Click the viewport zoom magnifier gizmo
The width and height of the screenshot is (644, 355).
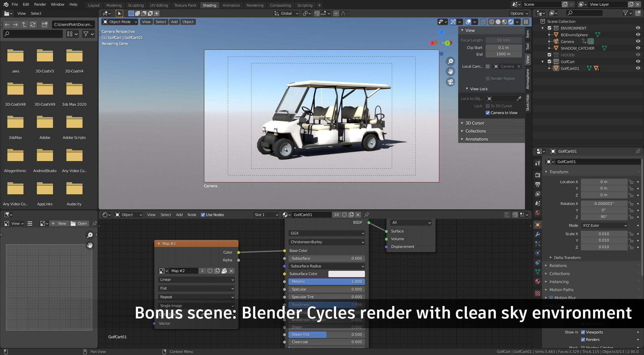coord(450,61)
